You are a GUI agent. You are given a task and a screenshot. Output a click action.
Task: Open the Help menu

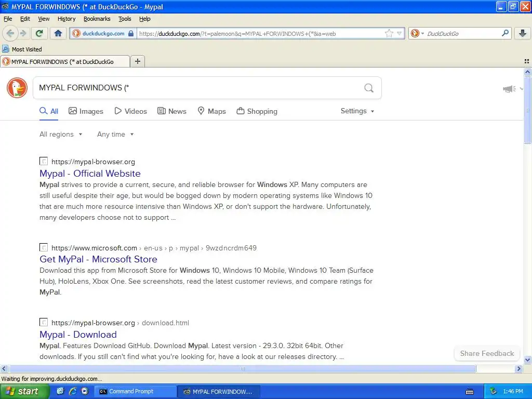tap(145, 19)
